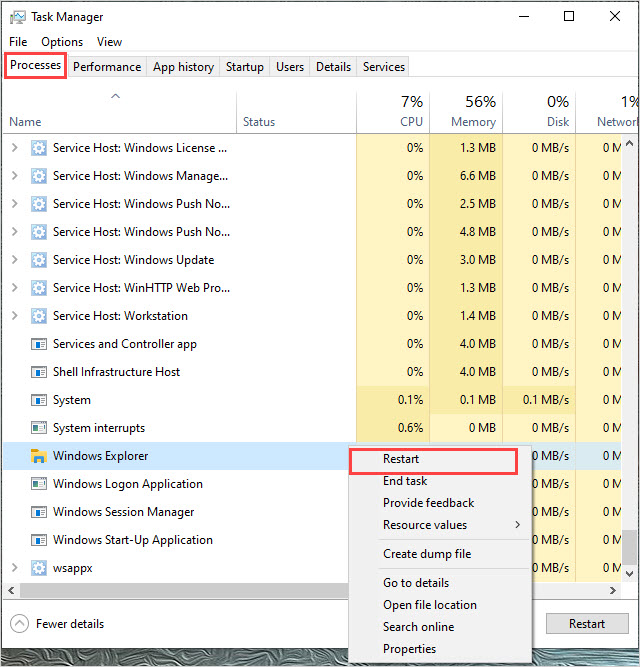This screenshot has width=640, height=667.
Task: Switch to the Performance tab
Action: pos(107,67)
